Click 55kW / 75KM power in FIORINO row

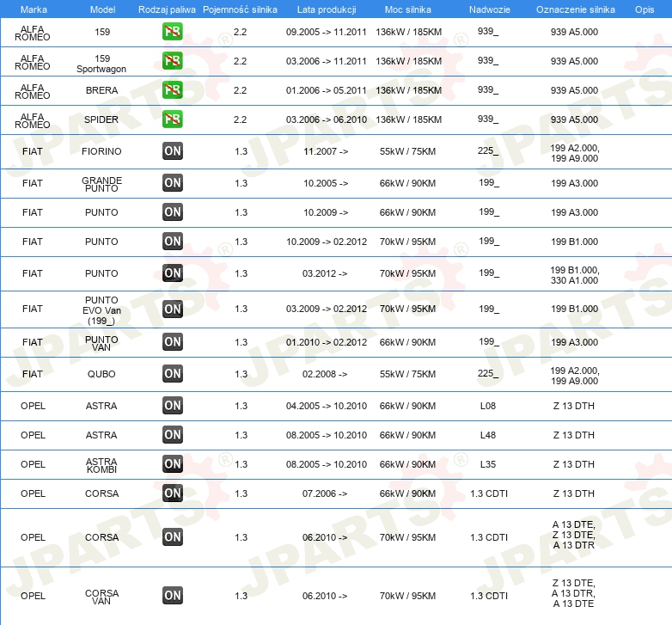407,151
